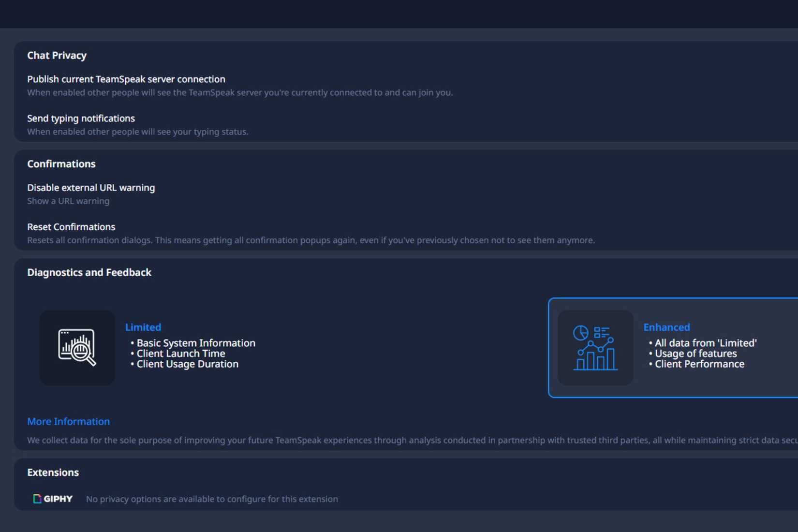Toggle Publish current TeamSpeak server connection
Image resolution: width=798 pixels, height=532 pixels.
tap(126, 79)
